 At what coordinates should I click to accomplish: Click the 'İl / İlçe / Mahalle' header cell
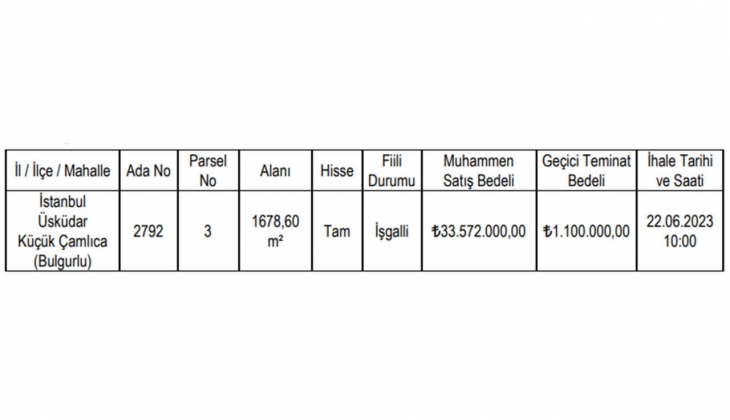coord(62,171)
